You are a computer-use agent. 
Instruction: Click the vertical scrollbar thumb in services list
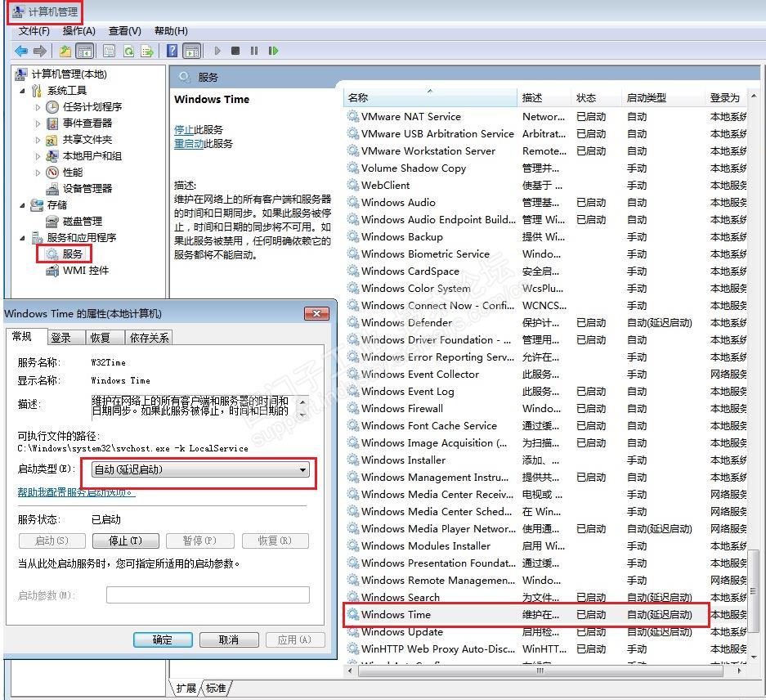point(754,591)
